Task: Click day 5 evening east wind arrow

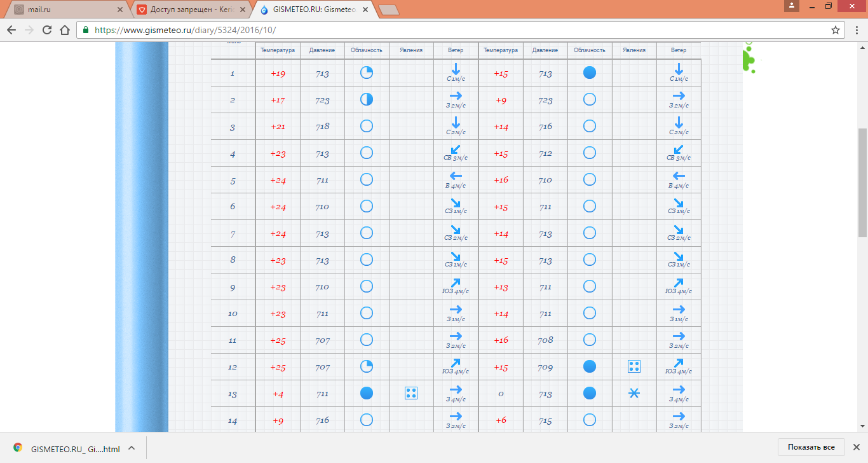Action: [679, 176]
